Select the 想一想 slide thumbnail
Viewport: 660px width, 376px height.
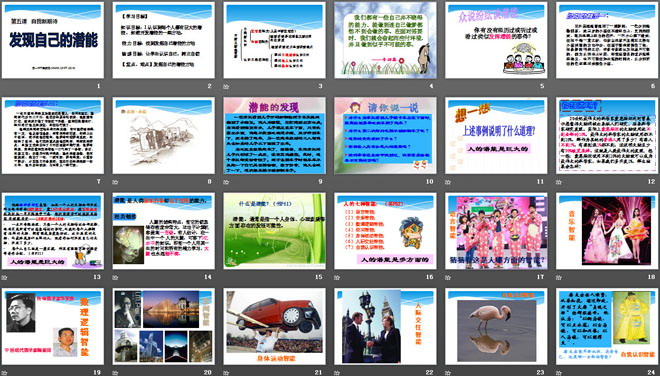496,136
